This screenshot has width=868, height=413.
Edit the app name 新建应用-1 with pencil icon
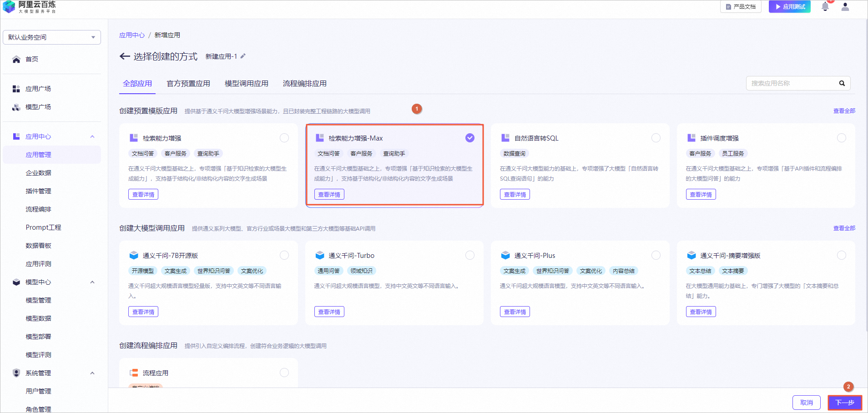243,56
